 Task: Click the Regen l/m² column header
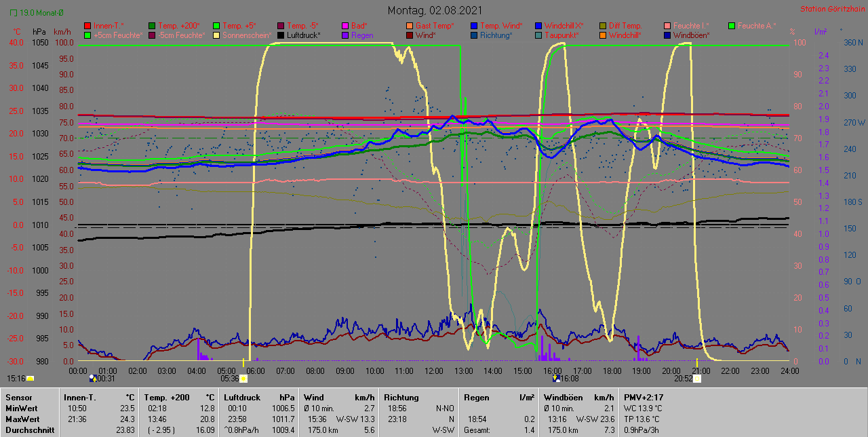498,398
